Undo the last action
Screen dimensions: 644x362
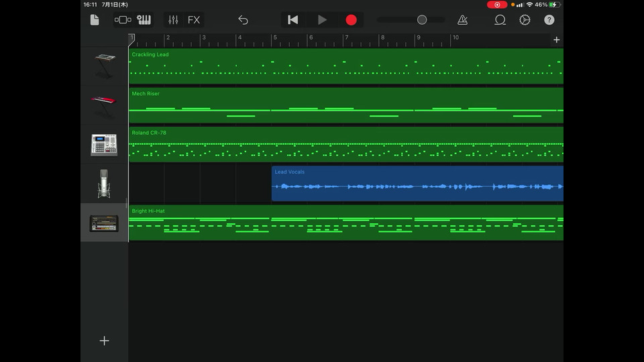pos(243,19)
